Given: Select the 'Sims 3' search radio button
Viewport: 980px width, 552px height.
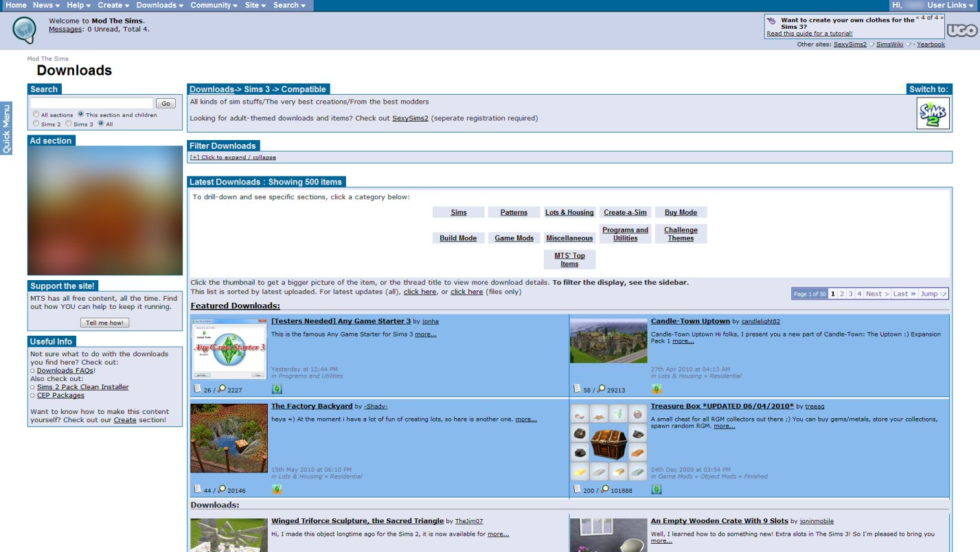Looking at the screenshot, I should 69,124.
